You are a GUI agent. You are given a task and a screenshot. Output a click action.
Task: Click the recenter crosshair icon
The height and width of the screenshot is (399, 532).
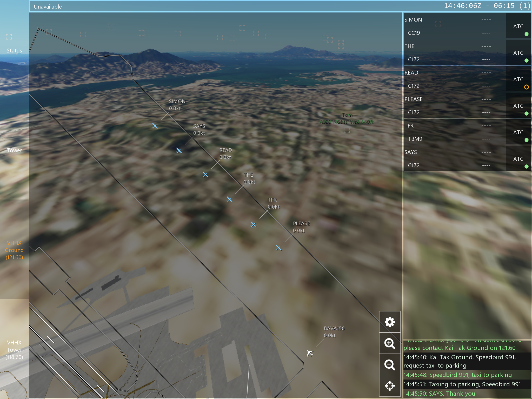pyautogui.click(x=390, y=386)
